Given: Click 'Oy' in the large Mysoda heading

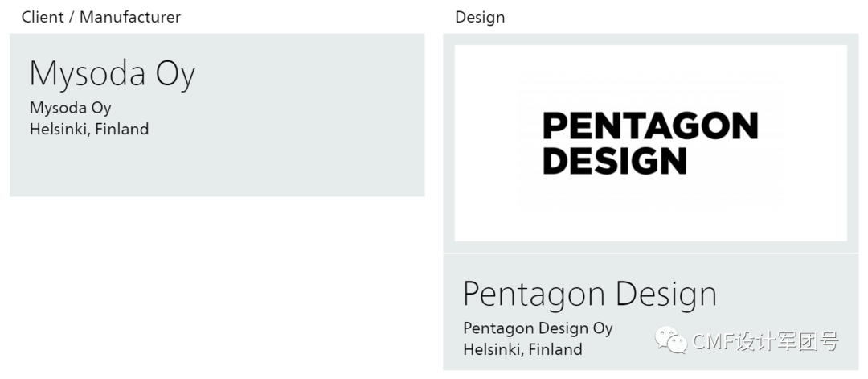Looking at the screenshot, I should click(175, 74).
